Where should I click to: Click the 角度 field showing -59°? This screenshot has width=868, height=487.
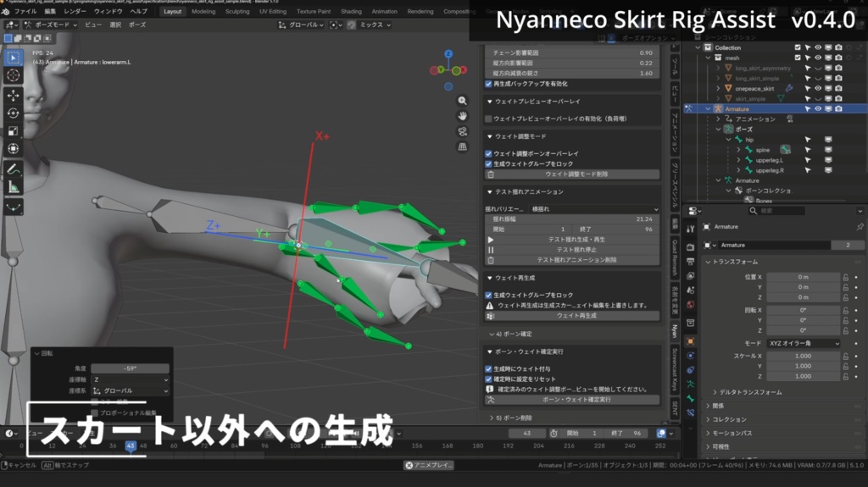(x=130, y=368)
